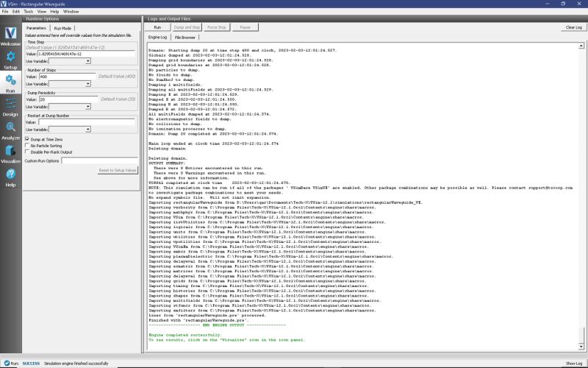This screenshot has height=368, width=588.
Task: Switch to the Parameters tab
Action: pos(36,28)
